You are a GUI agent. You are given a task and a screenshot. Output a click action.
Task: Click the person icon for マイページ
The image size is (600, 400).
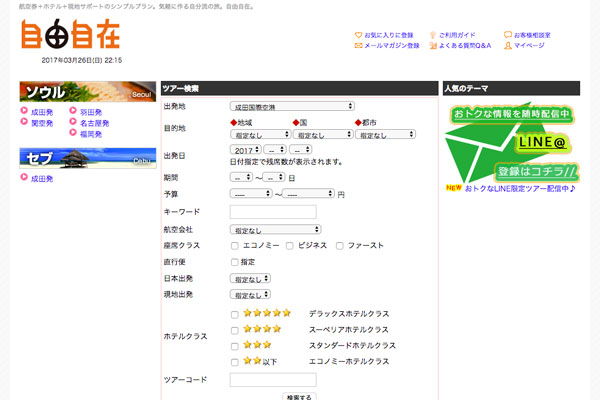(508, 46)
